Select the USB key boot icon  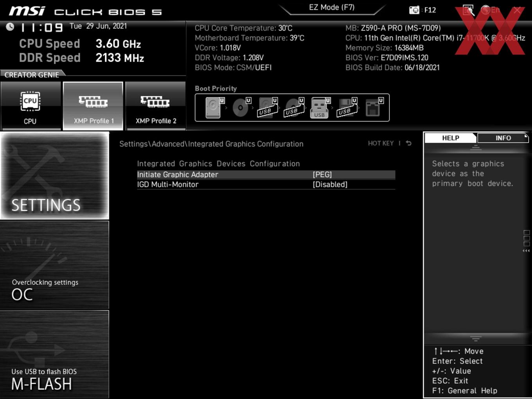click(x=320, y=108)
